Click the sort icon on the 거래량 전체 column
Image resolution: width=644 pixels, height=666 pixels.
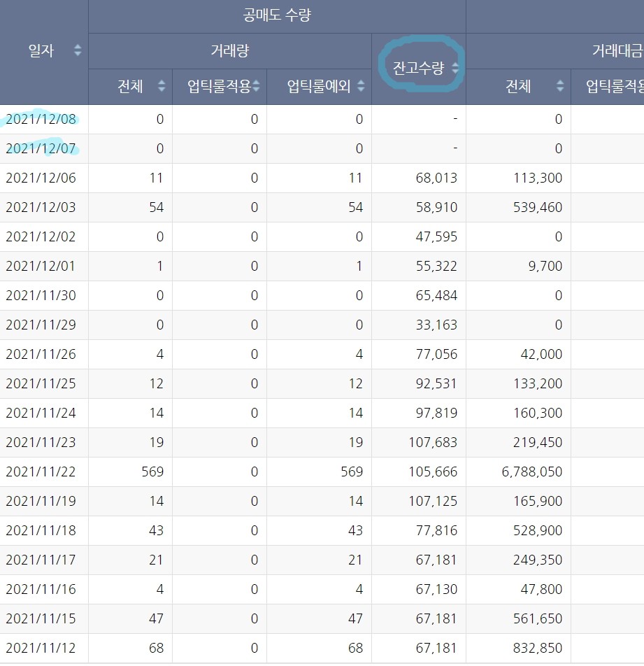pyautogui.click(x=162, y=87)
